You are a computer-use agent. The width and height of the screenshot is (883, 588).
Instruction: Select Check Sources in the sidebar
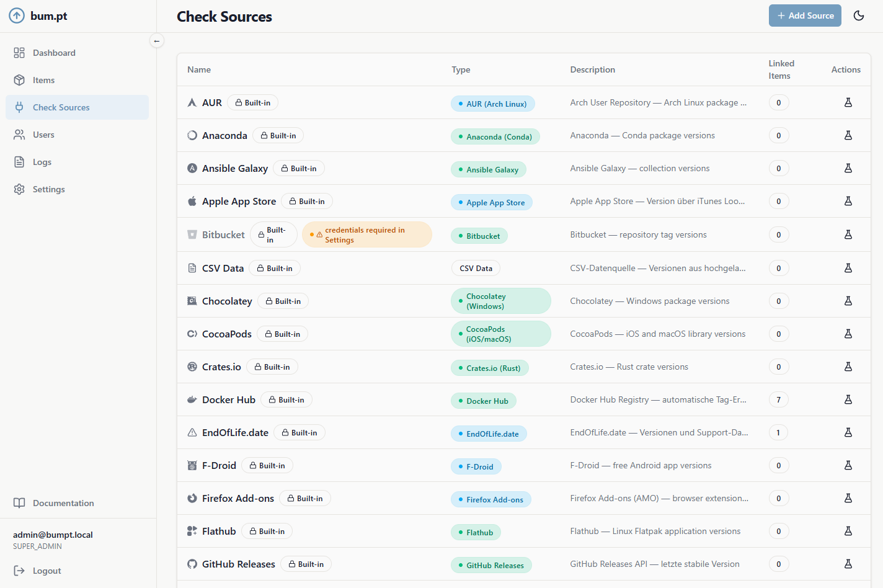78,107
